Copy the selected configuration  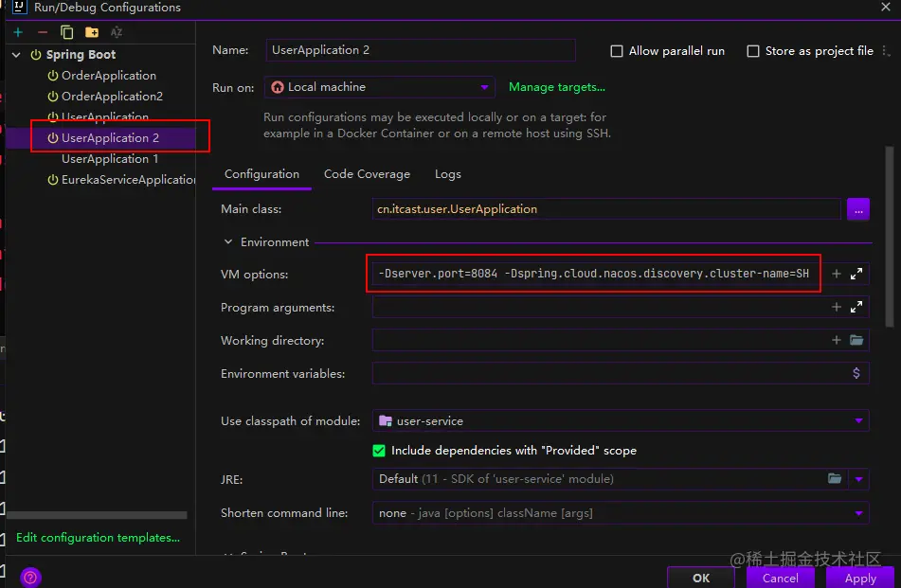(66, 32)
